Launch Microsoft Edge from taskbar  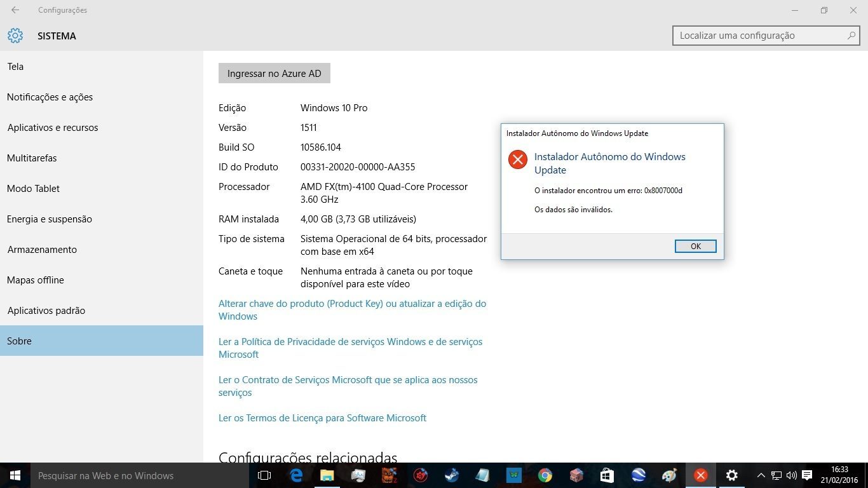click(296, 475)
